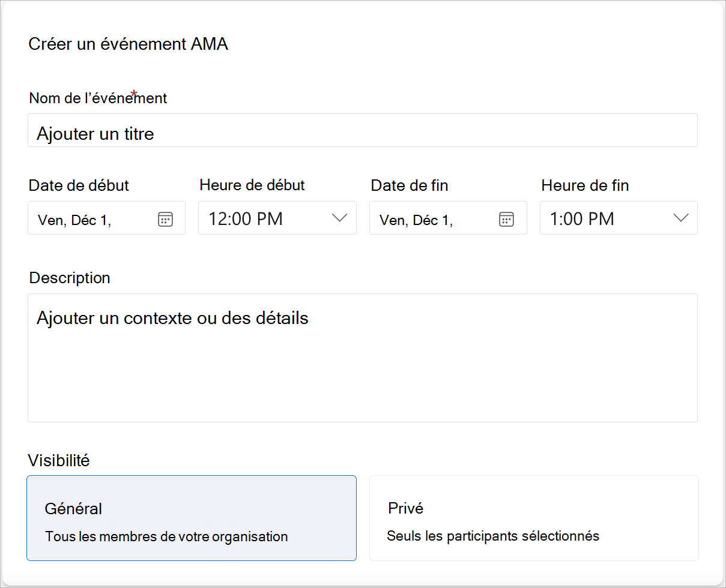
Task: Open the end date calendar picker icon
Action: click(506, 219)
